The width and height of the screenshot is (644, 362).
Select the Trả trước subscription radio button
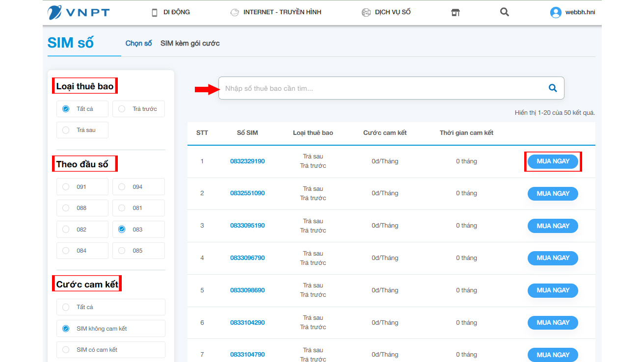pos(121,108)
